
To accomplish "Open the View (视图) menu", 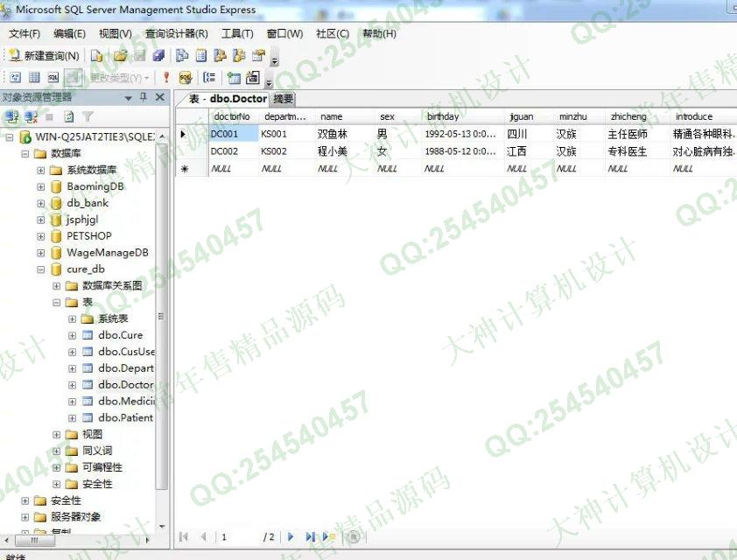I will click(116, 34).
